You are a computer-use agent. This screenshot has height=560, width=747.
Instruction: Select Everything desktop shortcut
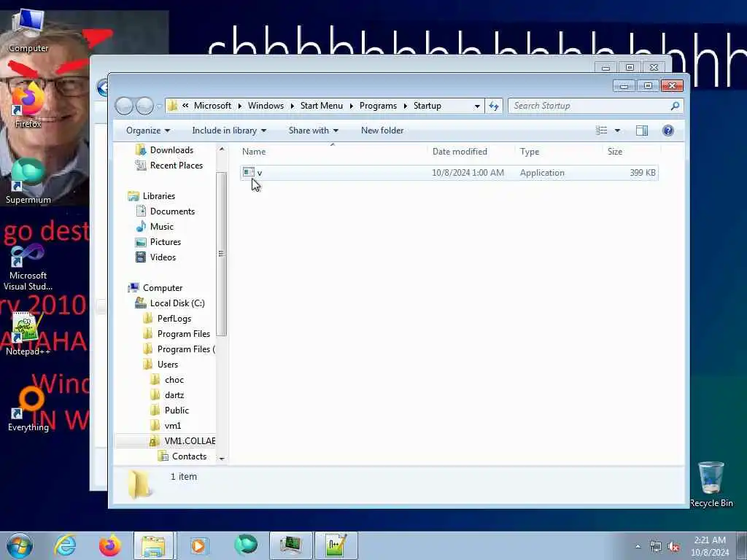(28, 410)
